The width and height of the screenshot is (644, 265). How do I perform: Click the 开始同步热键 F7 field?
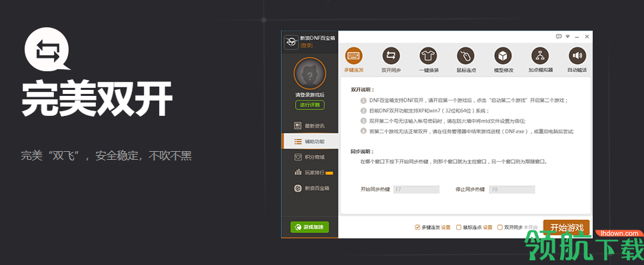(x=416, y=189)
